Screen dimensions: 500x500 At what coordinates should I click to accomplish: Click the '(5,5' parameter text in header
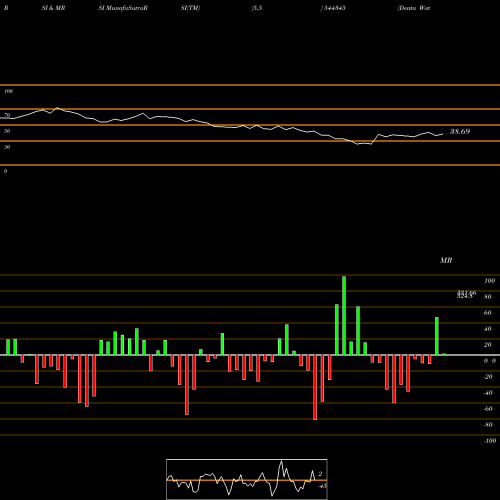pyautogui.click(x=257, y=8)
